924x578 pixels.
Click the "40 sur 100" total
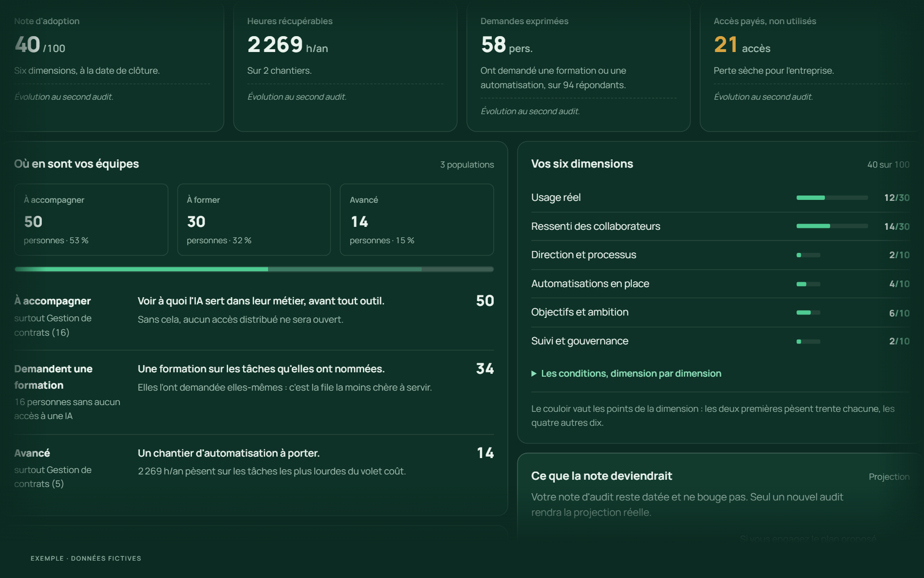(888, 165)
